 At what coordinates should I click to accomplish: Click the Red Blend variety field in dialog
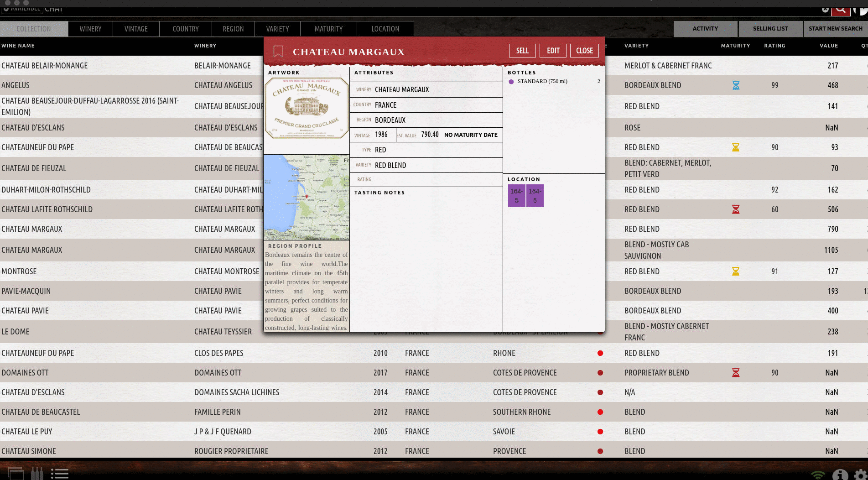(x=426, y=165)
